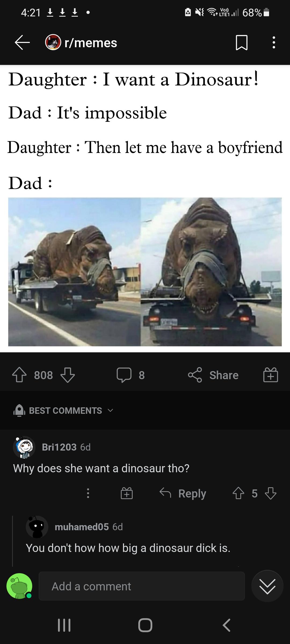Open the dinosaur truck meme image
This screenshot has width=290, height=644.
click(x=145, y=272)
